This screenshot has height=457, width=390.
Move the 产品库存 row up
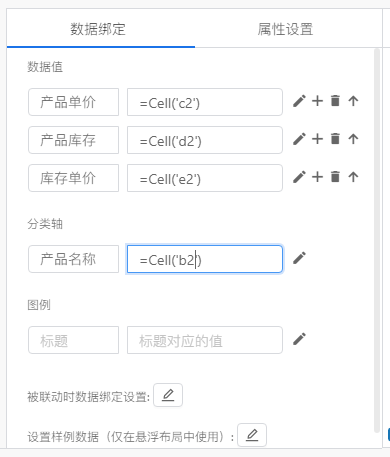[x=353, y=139]
